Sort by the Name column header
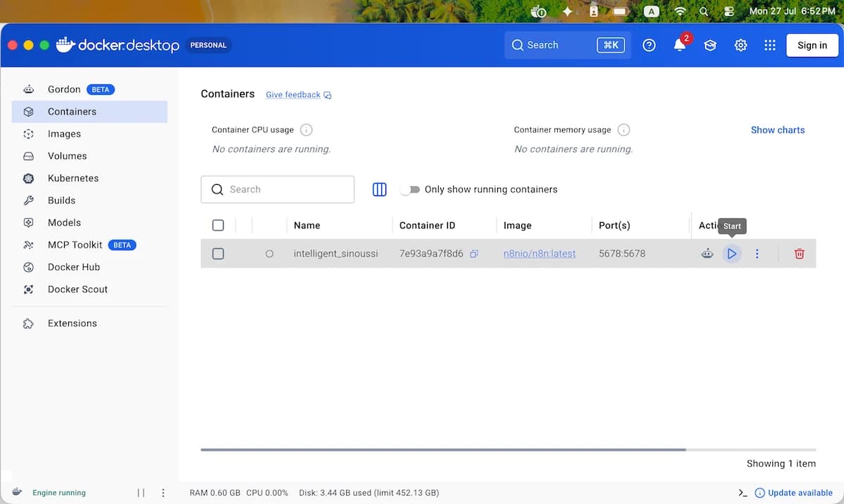 pos(307,226)
